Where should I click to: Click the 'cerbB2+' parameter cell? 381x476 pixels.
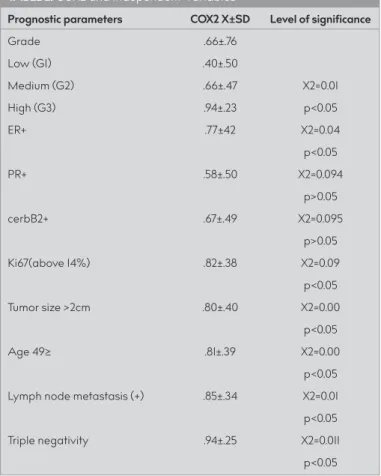coord(28,219)
